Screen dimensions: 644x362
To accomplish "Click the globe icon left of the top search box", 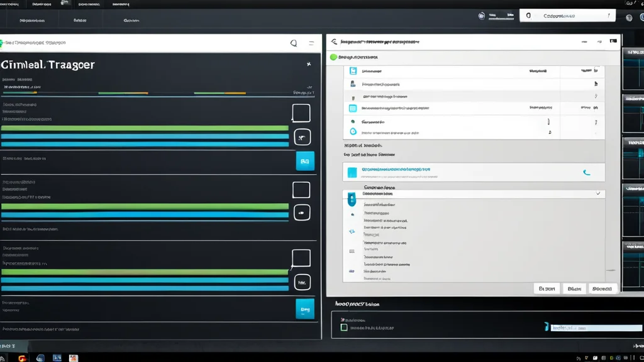I will [x=481, y=16].
